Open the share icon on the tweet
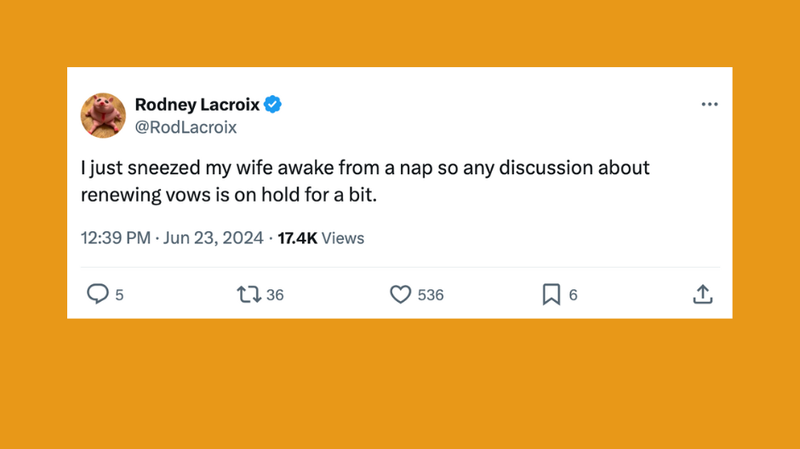This screenshot has height=449, width=800. 703,294
